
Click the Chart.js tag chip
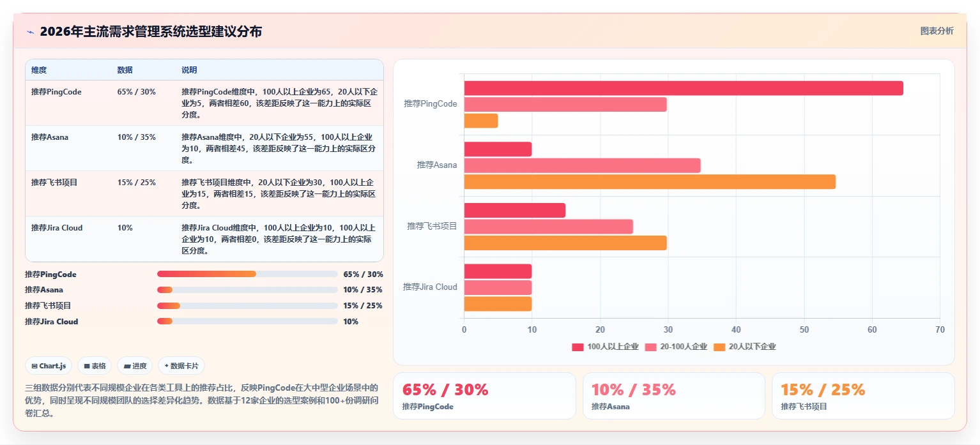pyautogui.click(x=49, y=366)
